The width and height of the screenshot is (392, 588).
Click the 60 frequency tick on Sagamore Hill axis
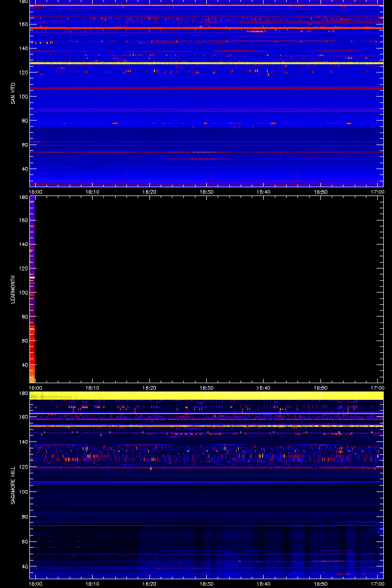[24, 541]
